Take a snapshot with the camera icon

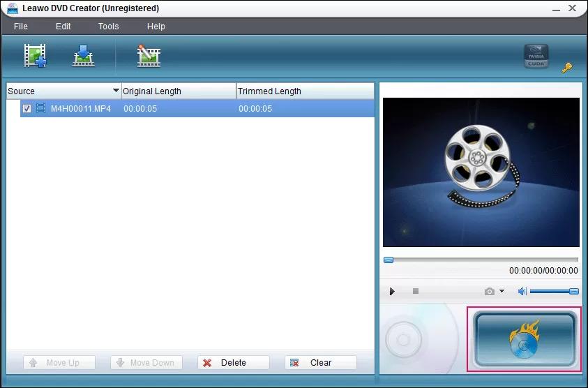(490, 291)
